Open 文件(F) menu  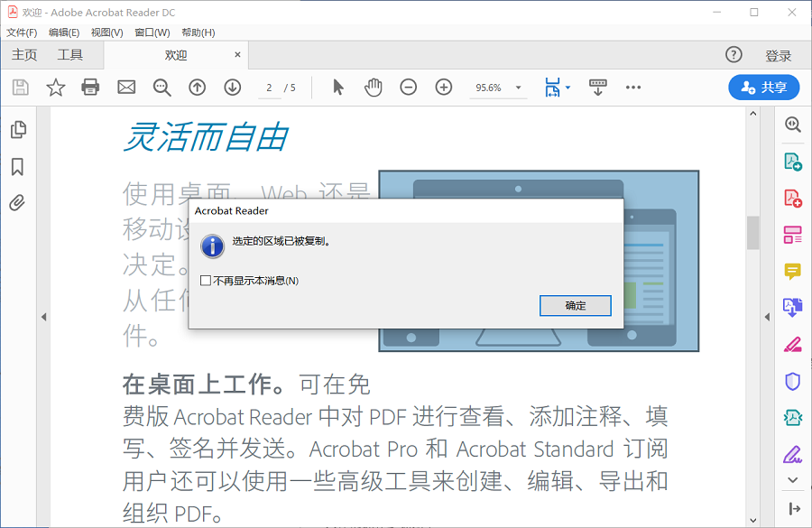tap(22, 32)
